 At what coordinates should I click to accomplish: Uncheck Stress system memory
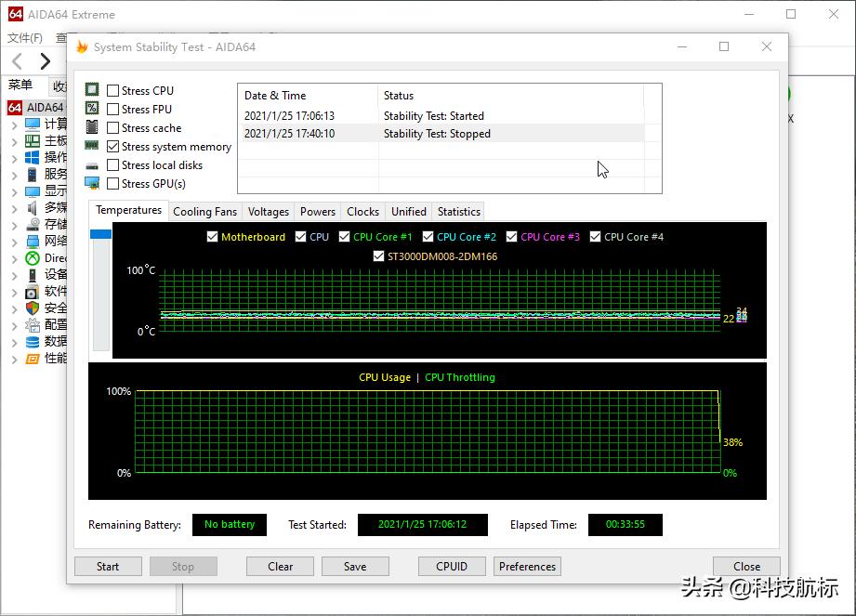click(x=112, y=146)
